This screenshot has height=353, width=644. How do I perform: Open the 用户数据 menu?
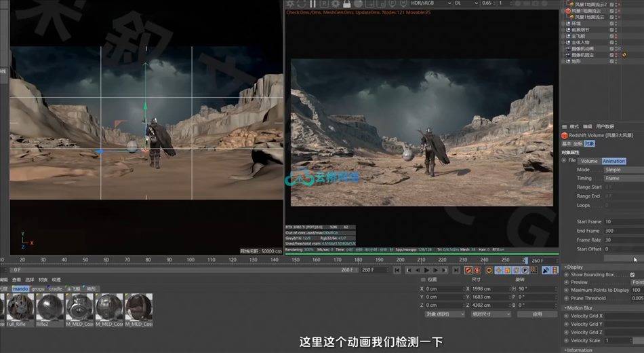[x=605, y=126]
